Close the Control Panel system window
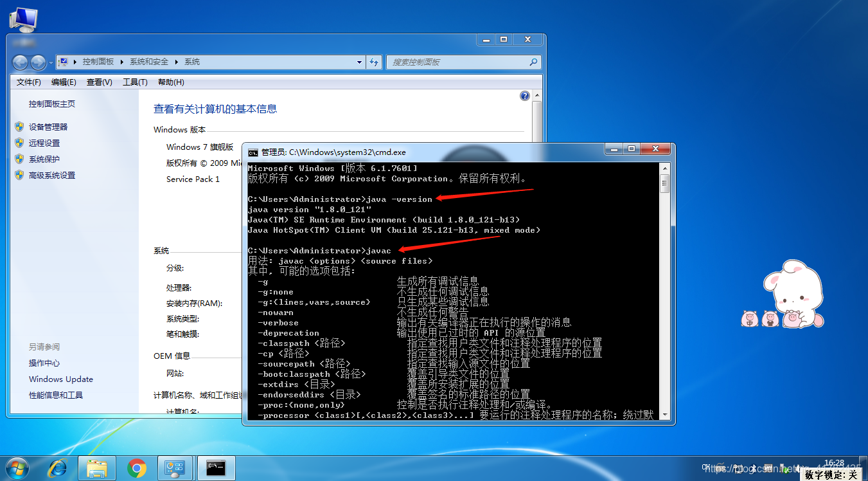The height and width of the screenshot is (481, 868). 527,39
